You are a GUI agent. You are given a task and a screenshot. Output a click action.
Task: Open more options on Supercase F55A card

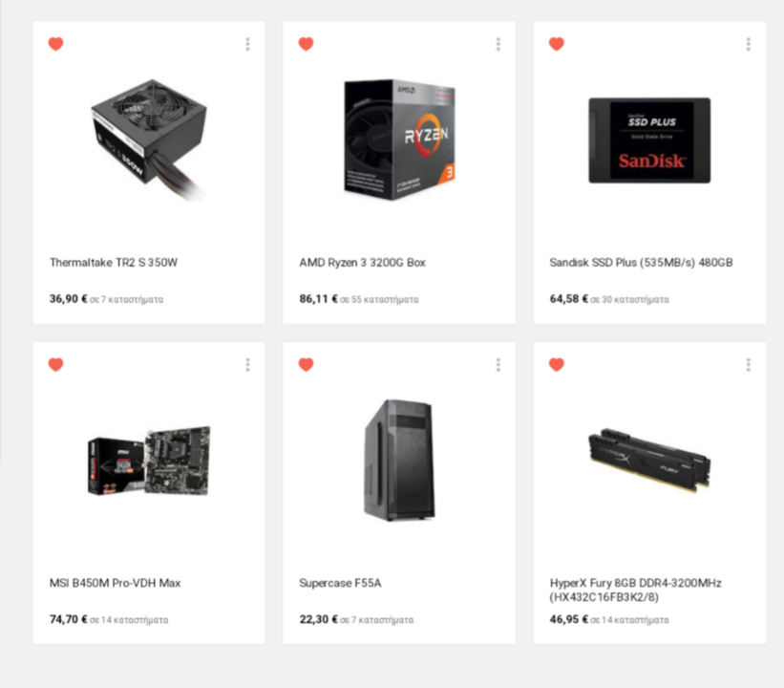coord(498,364)
